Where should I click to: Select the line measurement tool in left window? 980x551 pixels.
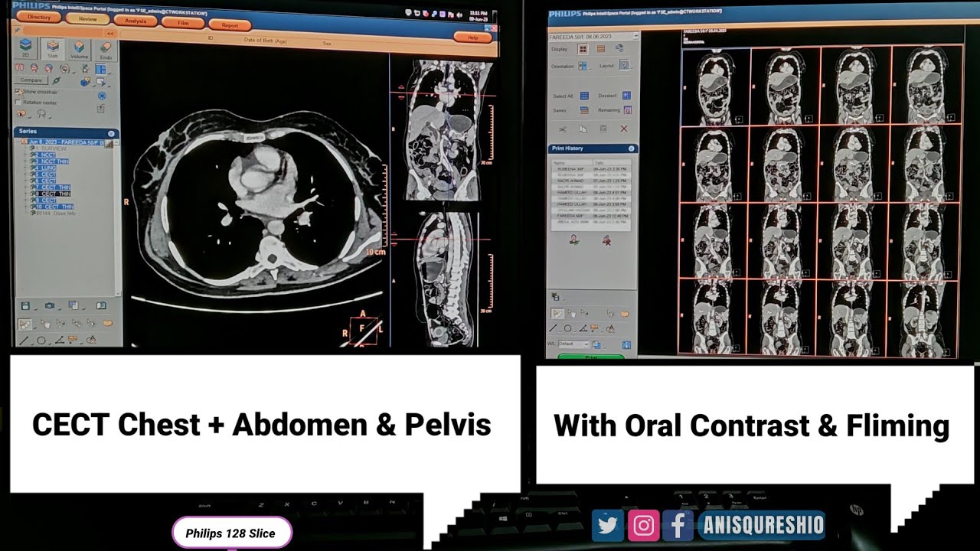tap(24, 341)
